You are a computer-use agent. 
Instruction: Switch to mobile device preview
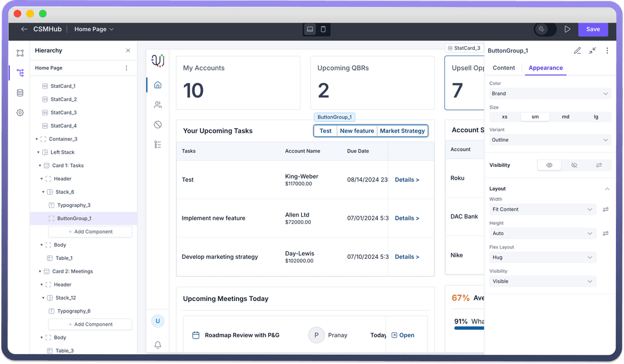pos(323,29)
